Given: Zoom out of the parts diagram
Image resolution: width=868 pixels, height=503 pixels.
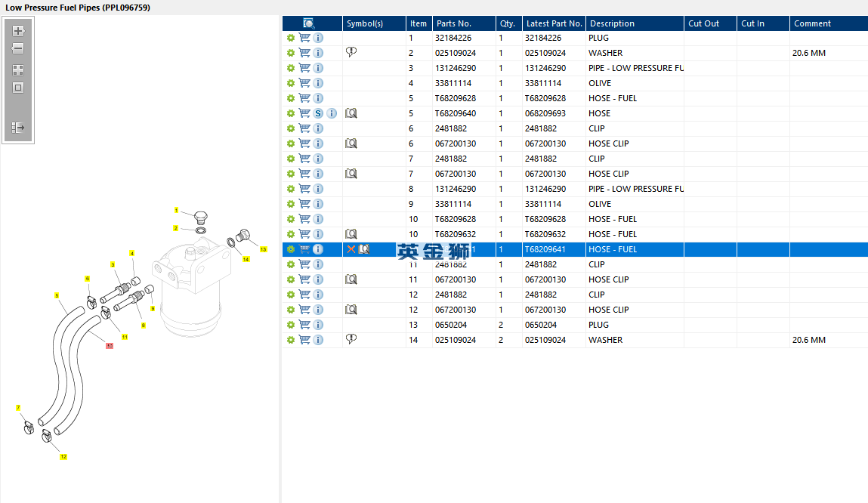Looking at the screenshot, I should point(18,48).
